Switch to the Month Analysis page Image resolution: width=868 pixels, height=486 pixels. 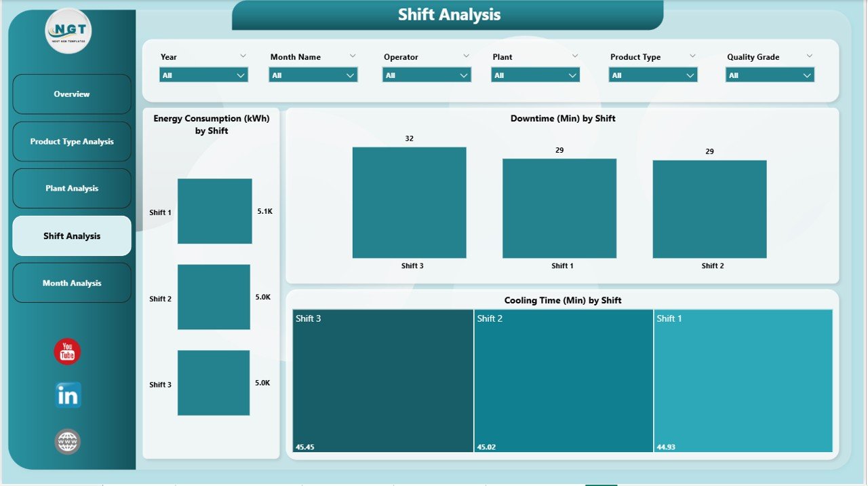click(x=71, y=282)
